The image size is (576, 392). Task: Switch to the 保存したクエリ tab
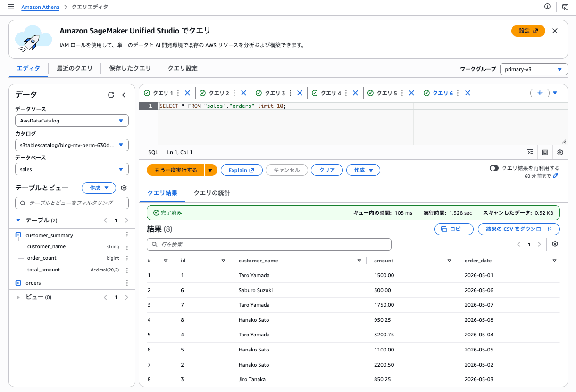coord(130,68)
